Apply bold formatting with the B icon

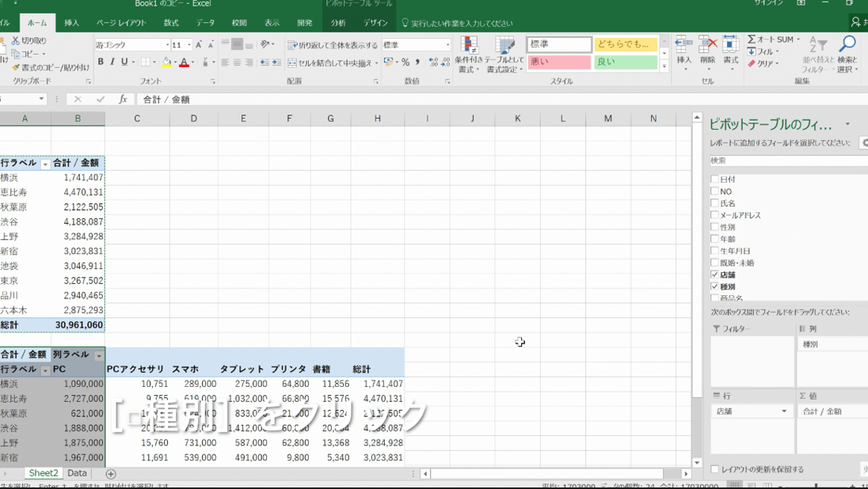tap(100, 62)
